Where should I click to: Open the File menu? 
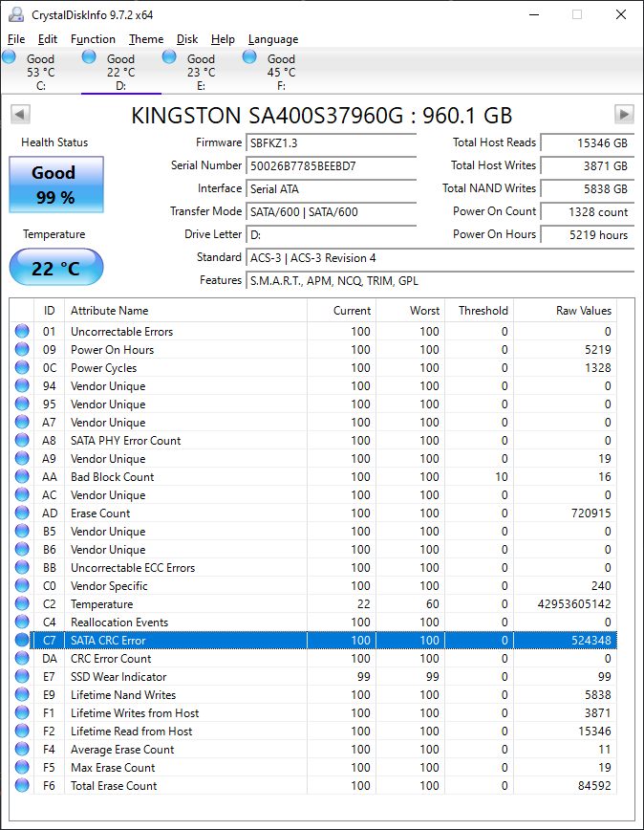(x=16, y=39)
